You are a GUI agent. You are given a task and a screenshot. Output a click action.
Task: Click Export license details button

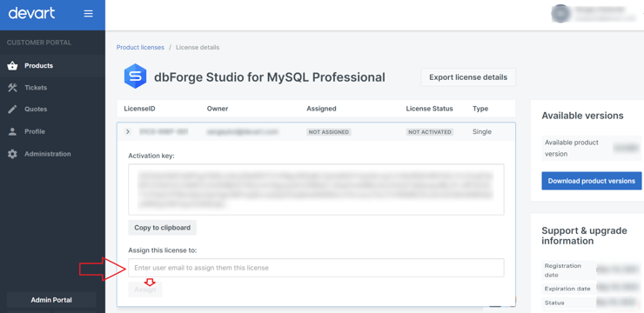click(468, 77)
